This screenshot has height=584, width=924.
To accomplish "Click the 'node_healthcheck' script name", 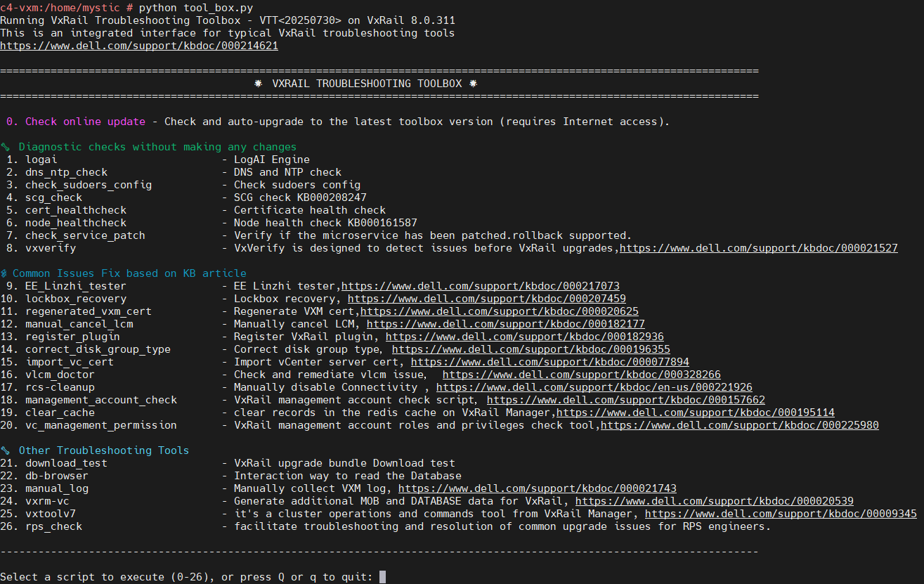I will (x=76, y=223).
